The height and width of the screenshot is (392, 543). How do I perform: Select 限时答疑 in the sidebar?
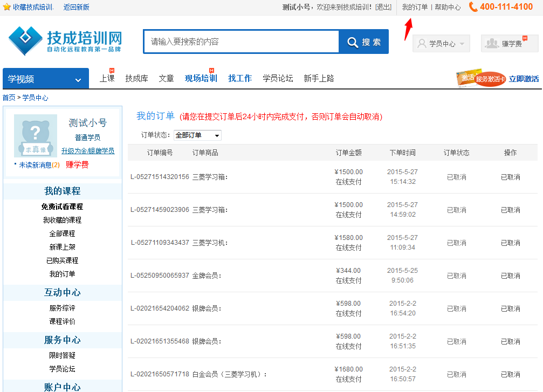tap(63, 356)
